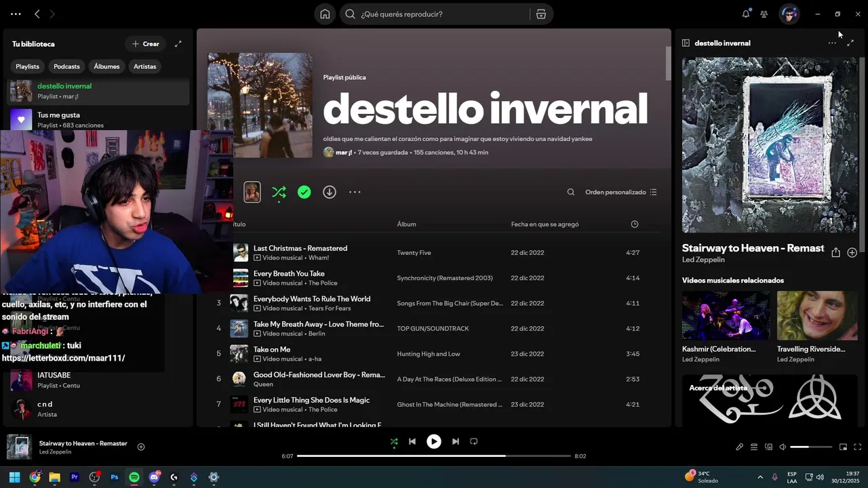Open Led Zeppelin link under panel song title
The height and width of the screenshot is (488, 868).
tap(703, 260)
